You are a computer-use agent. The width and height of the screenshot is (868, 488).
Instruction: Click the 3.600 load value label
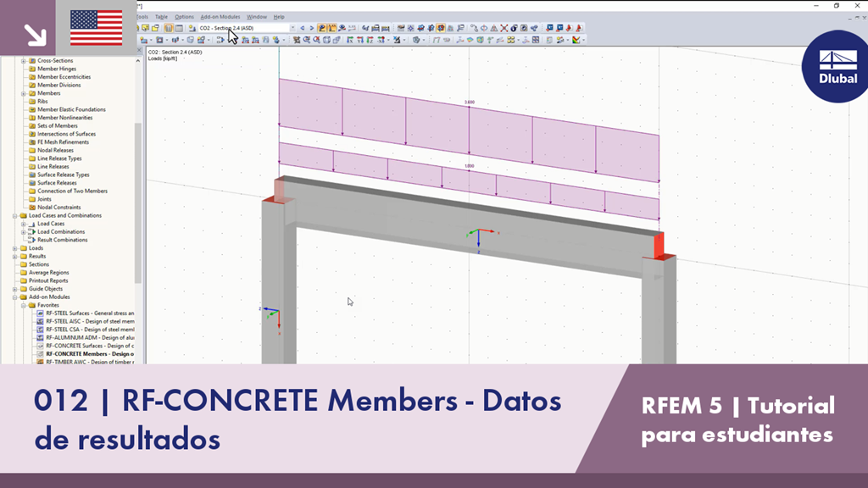pyautogui.click(x=470, y=103)
